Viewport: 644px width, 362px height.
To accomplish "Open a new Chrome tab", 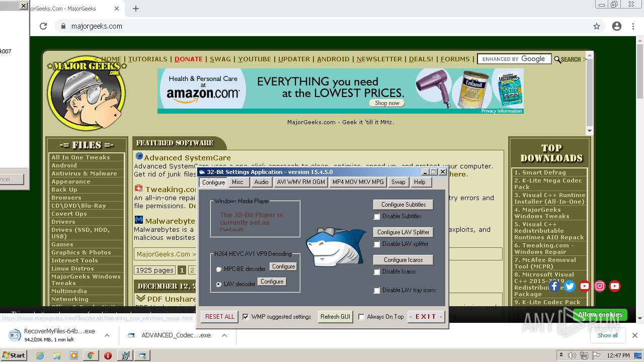I will 136,9.
